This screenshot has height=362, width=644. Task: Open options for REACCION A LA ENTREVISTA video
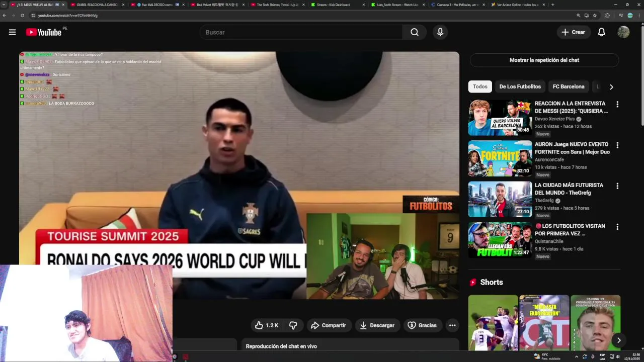pos(617,104)
